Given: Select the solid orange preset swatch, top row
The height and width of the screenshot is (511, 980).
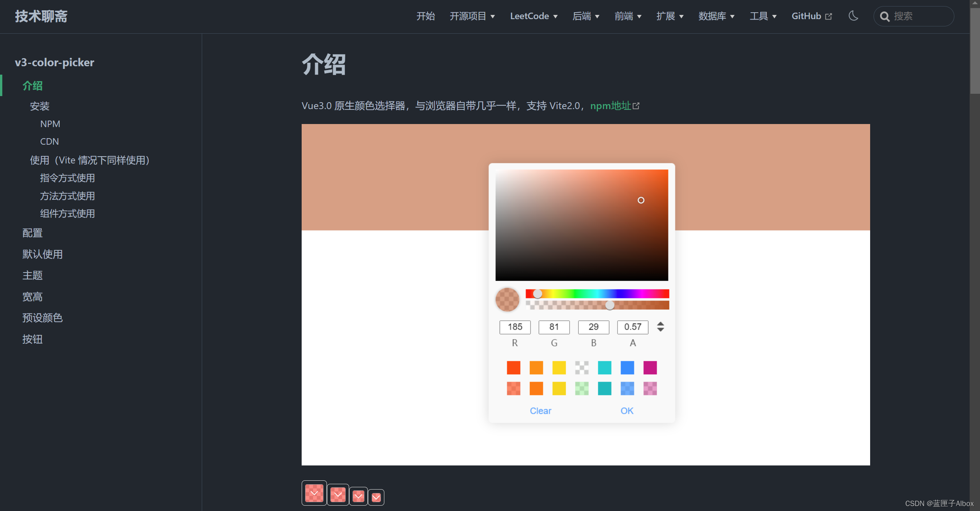Looking at the screenshot, I should tap(536, 367).
